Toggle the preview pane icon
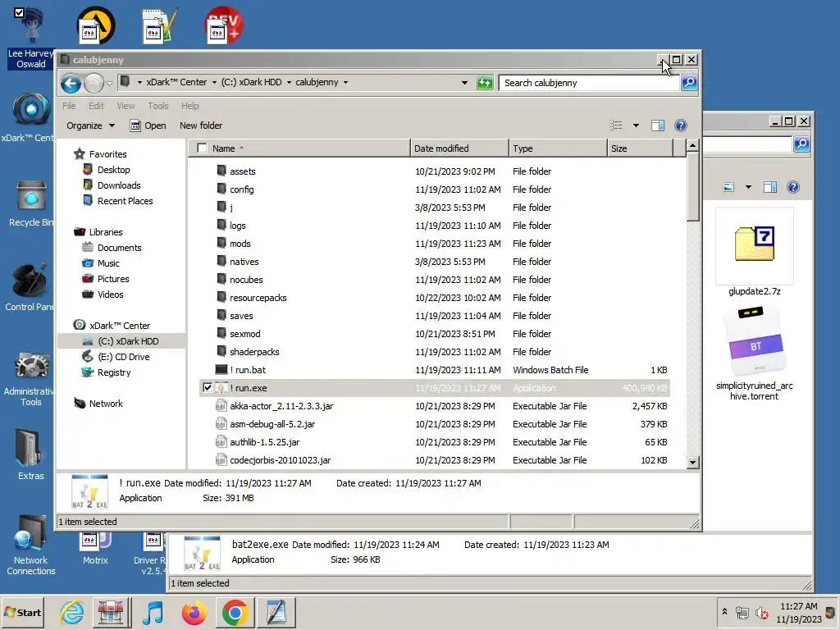The width and height of the screenshot is (840, 630). coord(658,126)
